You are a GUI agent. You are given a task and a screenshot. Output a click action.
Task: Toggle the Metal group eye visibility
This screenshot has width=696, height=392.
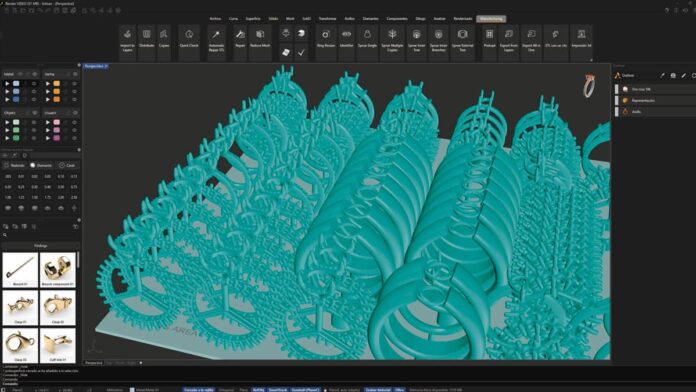[x=35, y=74]
